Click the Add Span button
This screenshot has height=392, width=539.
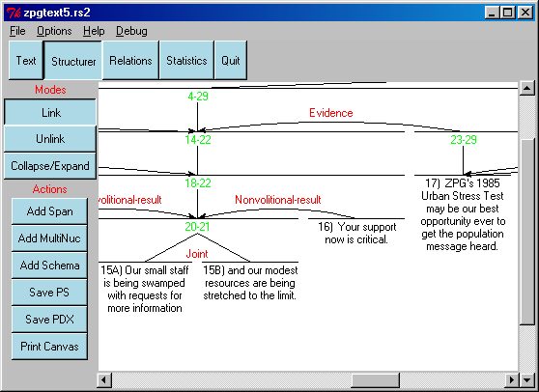click(49, 210)
